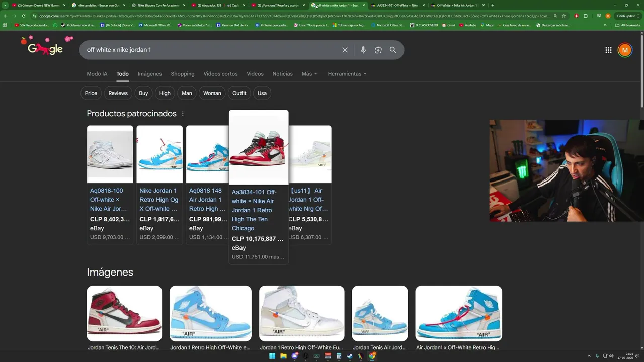The width and height of the screenshot is (644, 362).
Task: Show hidden system tray icons
Action: point(590,356)
